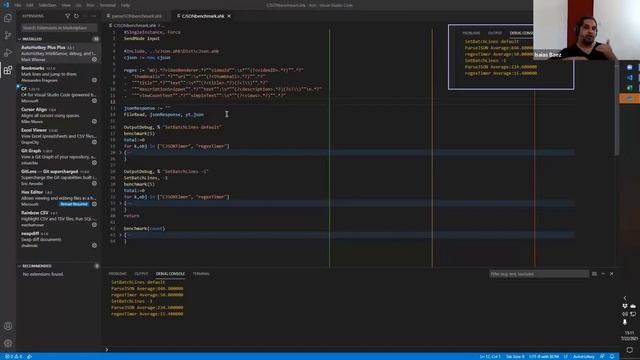Click the Tab Size status bar item
This screenshot has width=640, height=360.
tap(515, 356)
